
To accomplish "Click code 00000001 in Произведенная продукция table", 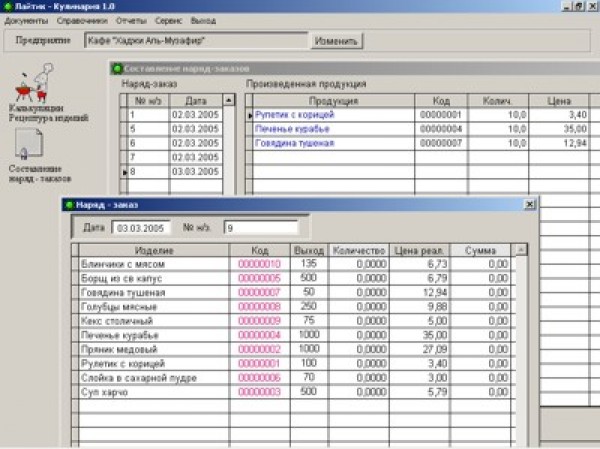I will [x=441, y=114].
